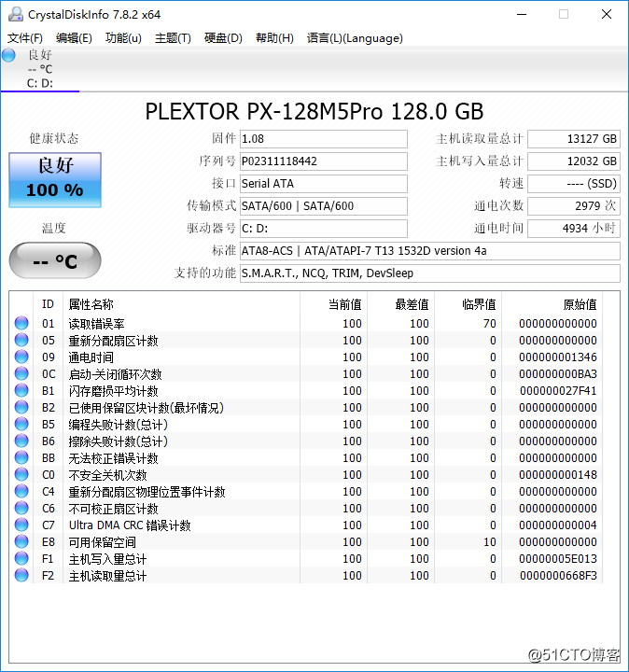The image size is (629, 672).
Task: Click the 良好 100 % health status button
Action: [55, 180]
